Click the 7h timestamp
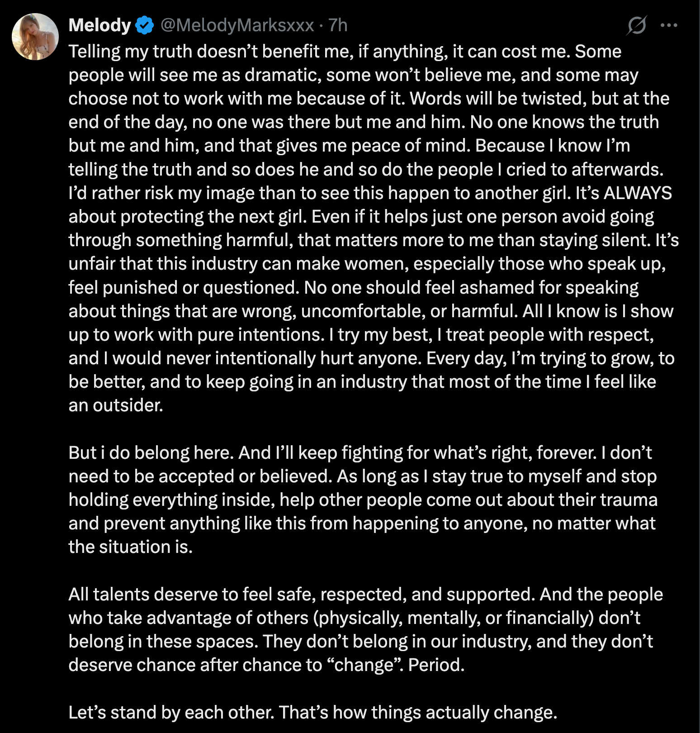The height and width of the screenshot is (733, 700). 338,25
